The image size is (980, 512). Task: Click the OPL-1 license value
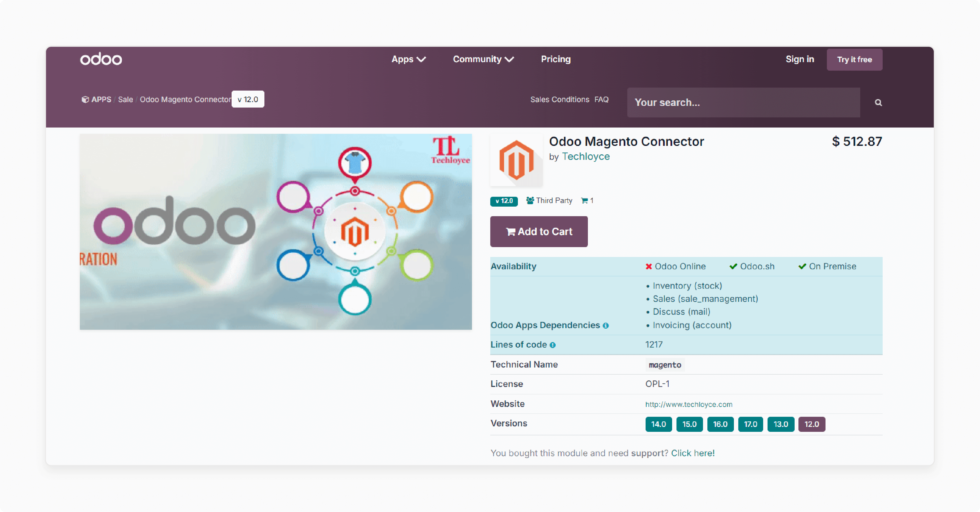tap(657, 384)
